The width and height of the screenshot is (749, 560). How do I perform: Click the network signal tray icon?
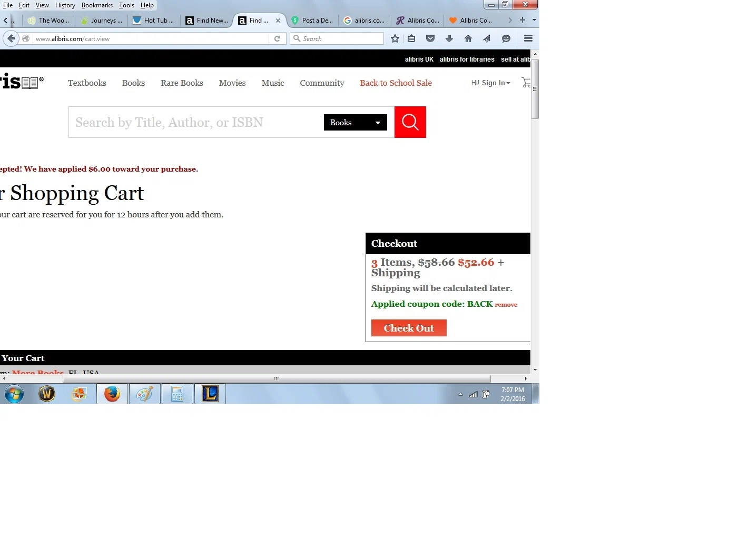[474, 394]
